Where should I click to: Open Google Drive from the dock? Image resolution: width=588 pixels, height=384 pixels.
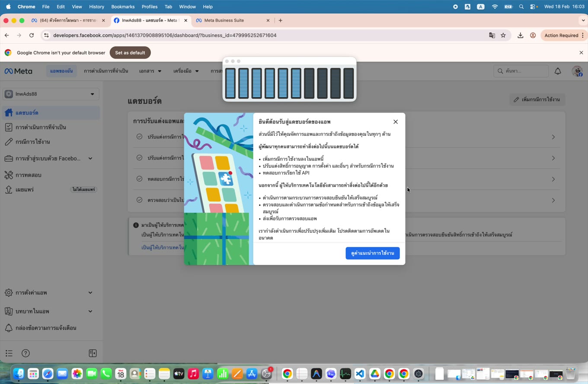coord(375,374)
